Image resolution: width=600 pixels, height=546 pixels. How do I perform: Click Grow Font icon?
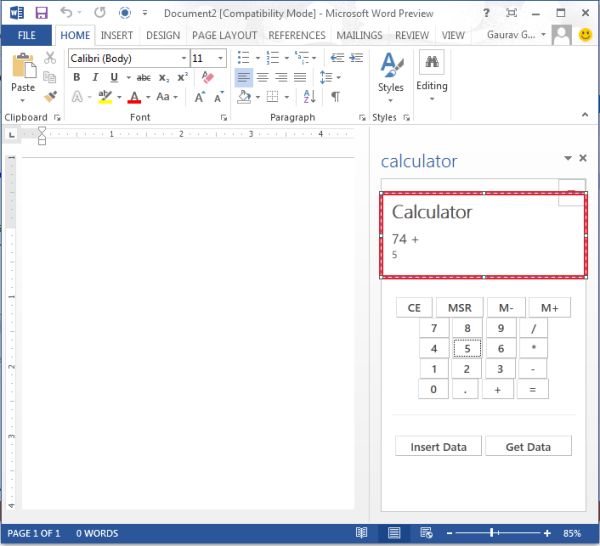click(x=200, y=97)
